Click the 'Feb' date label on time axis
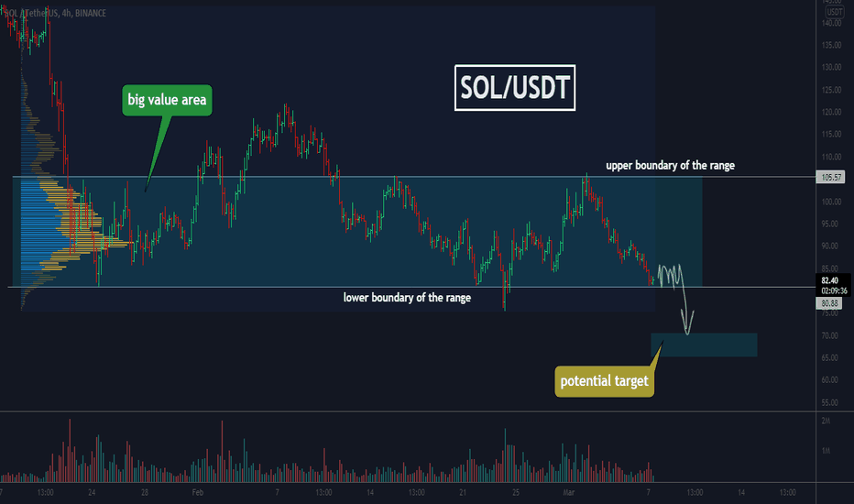This screenshot has height=504, width=854. tap(198, 493)
